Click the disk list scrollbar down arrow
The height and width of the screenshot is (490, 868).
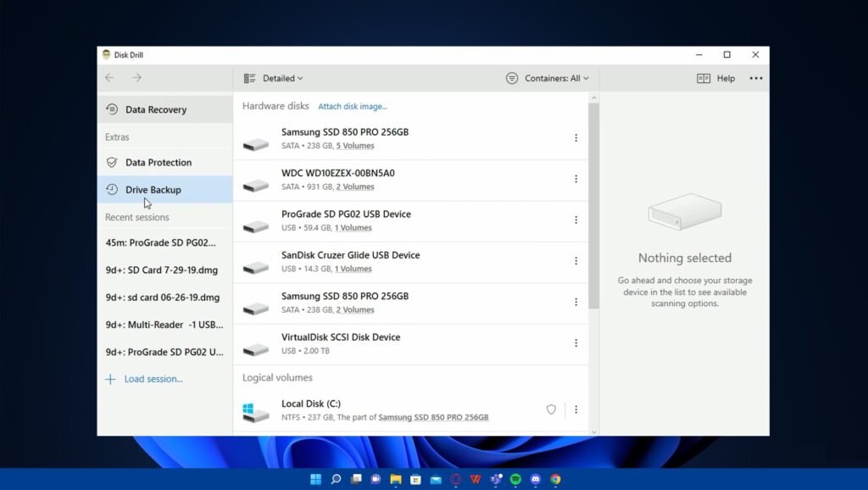pyautogui.click(x=594, y=432)
